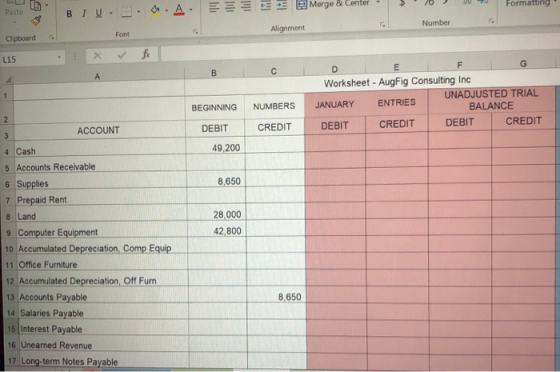Center text horizontally
Viewport: 560px width, 372px height.
point(230,7)
